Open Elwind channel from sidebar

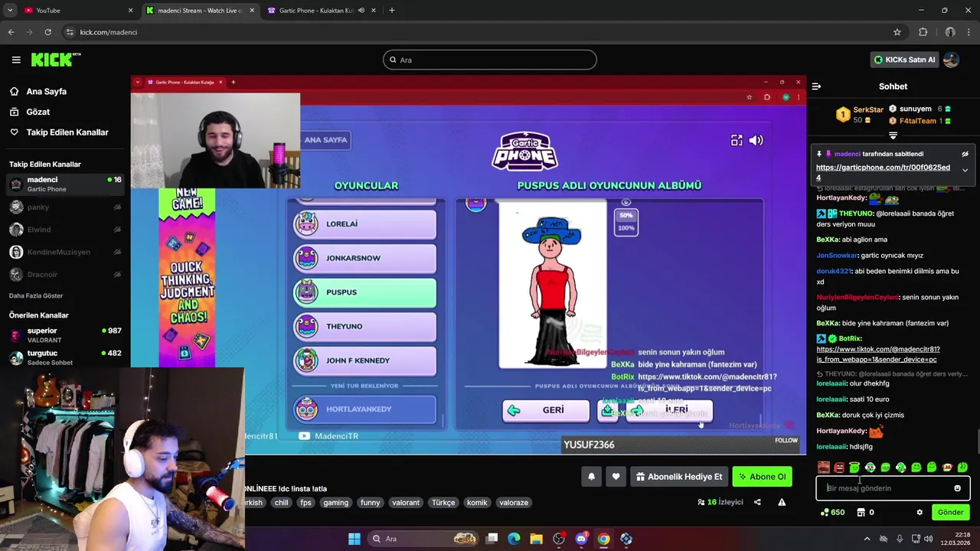point(65,230)
